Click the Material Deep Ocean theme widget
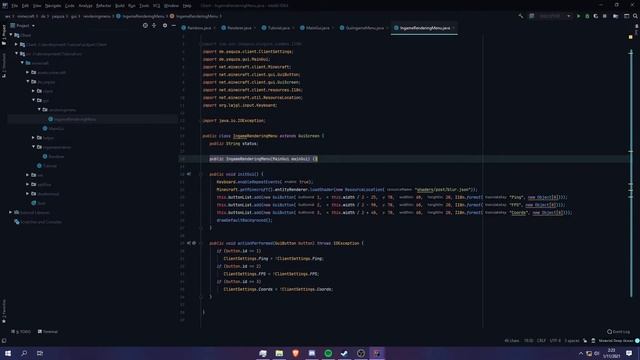 click(616, 340)
